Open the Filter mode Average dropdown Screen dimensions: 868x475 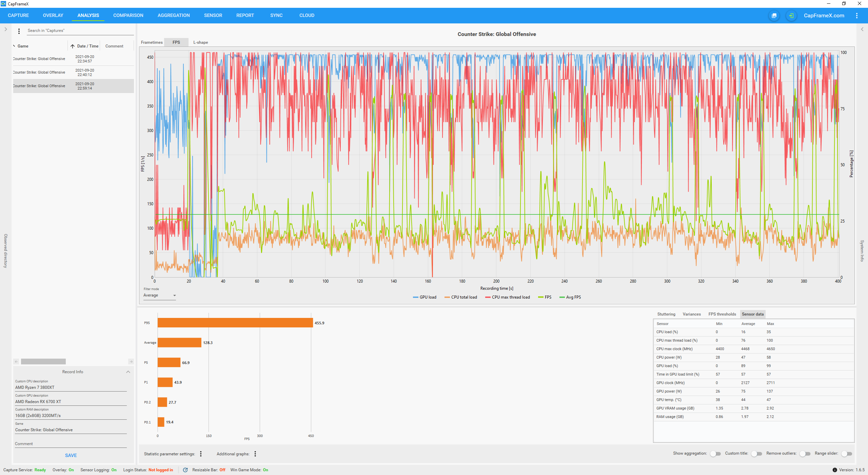[159, 296]
